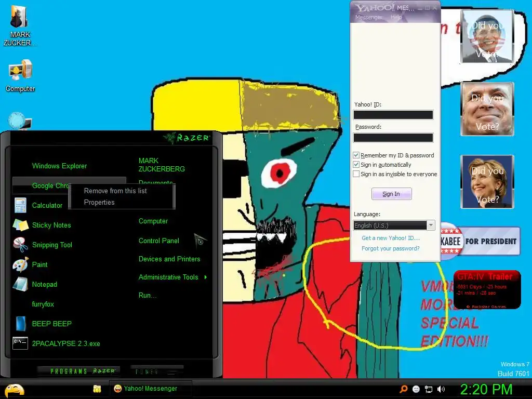Click MARK ZUCKERBERG user name in Start menu
532x399 pixels.
pyautogui.click(x=162, y=165)
